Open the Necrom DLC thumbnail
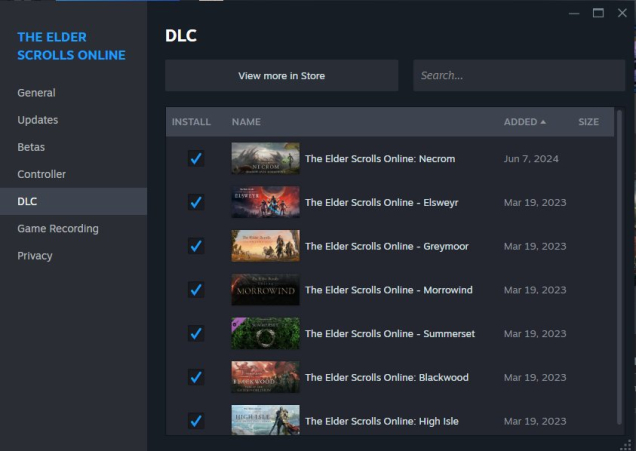This screenshot has width=636, height=451. pos(265,159)
